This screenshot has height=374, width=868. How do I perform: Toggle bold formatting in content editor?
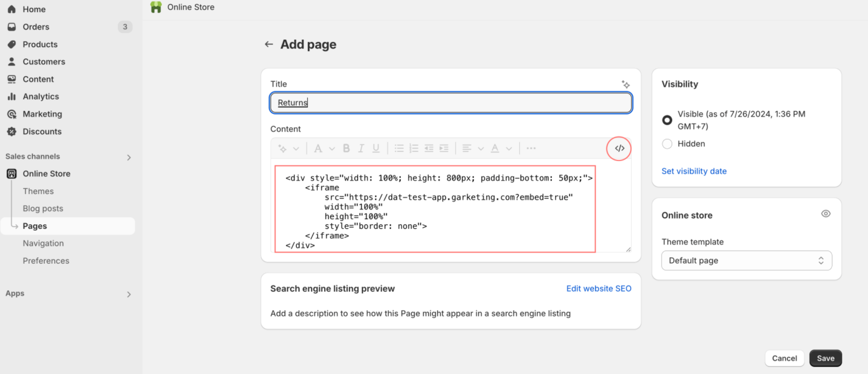pyautogui.click(x=346, y=149)
